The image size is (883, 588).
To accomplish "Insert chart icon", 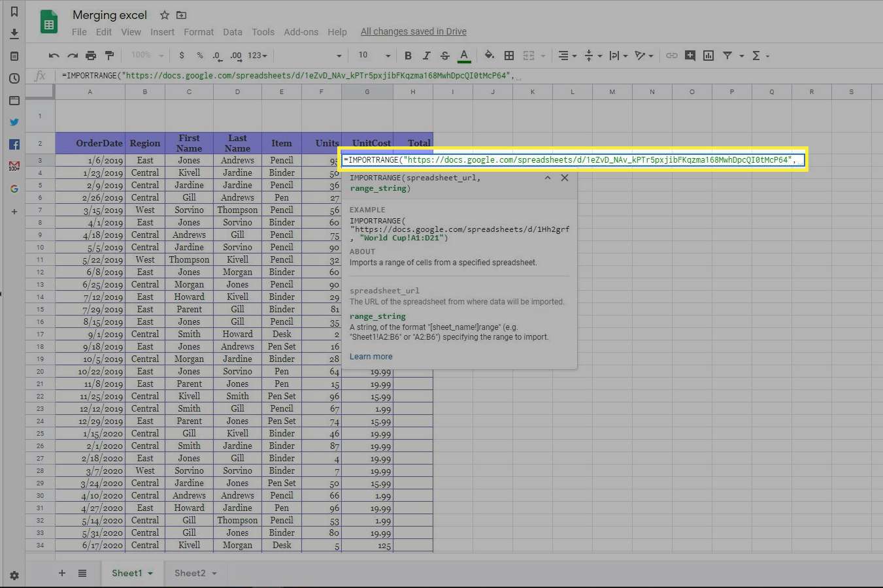I will [708, 56].
